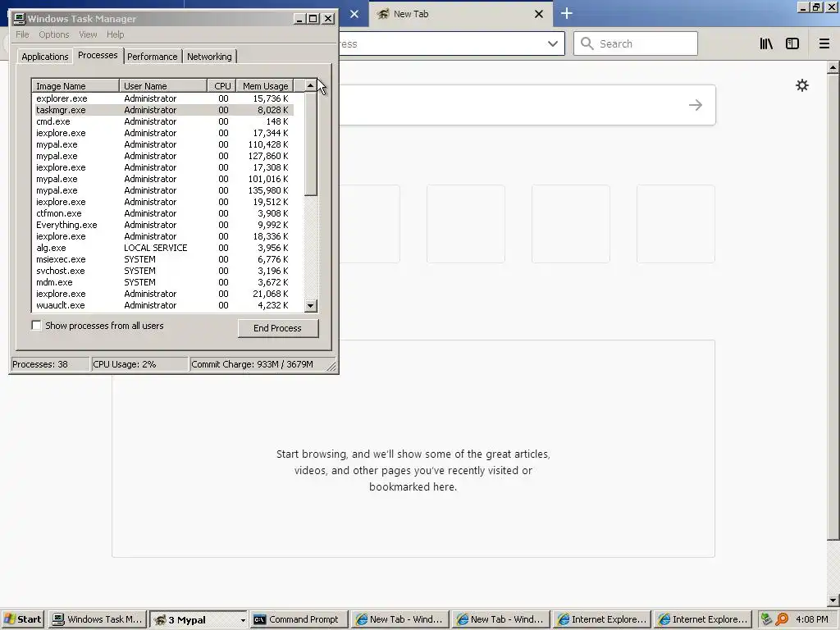Enable Show processes from all users
The width and height of the screenshot is (840, 630).
click(x=36, y=326)
